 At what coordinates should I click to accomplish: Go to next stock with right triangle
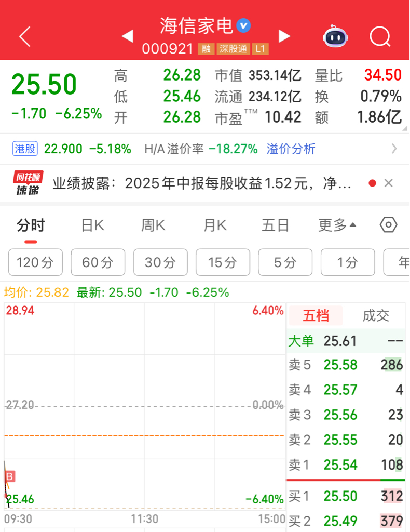coord(284,36)
